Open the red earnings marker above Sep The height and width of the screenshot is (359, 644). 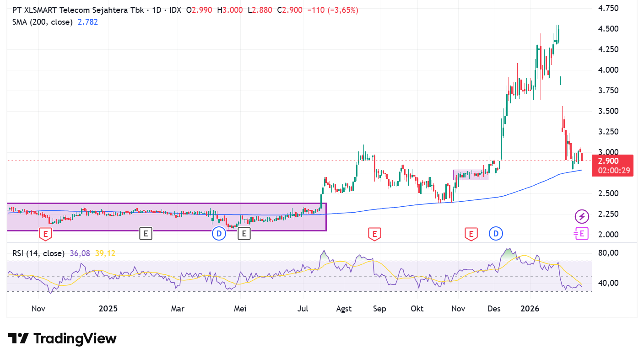[x=374, y=234]
